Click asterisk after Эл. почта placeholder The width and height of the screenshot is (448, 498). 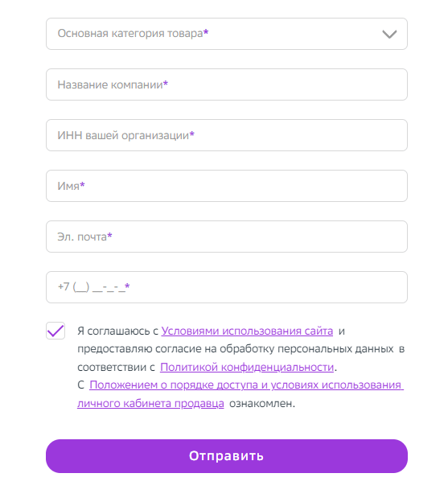pyautogui.click(x=109, y=236)
